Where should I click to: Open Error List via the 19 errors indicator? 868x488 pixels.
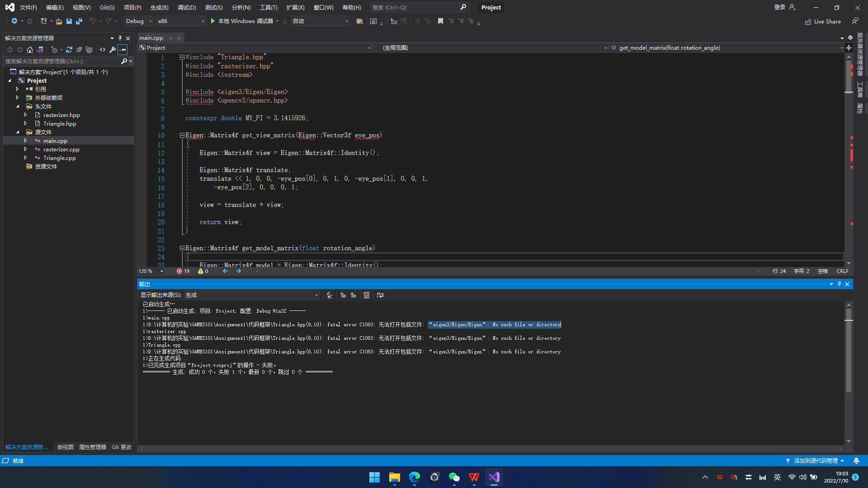click(183, 271)
